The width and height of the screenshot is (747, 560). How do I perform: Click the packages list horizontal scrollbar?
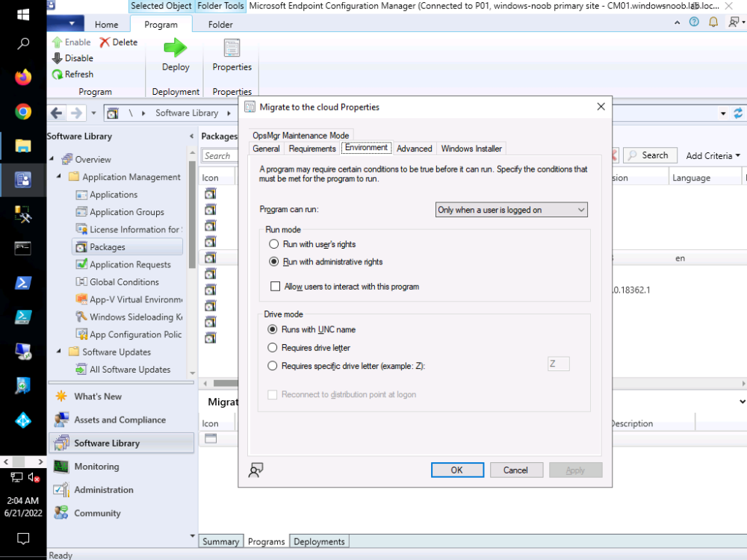coord(226,383)
